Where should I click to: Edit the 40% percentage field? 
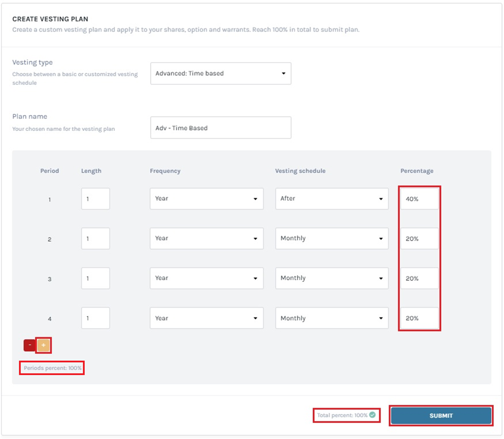tap(419, 198)
